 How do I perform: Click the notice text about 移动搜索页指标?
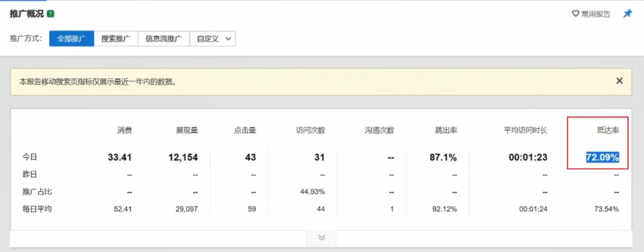tap(98, 81)
